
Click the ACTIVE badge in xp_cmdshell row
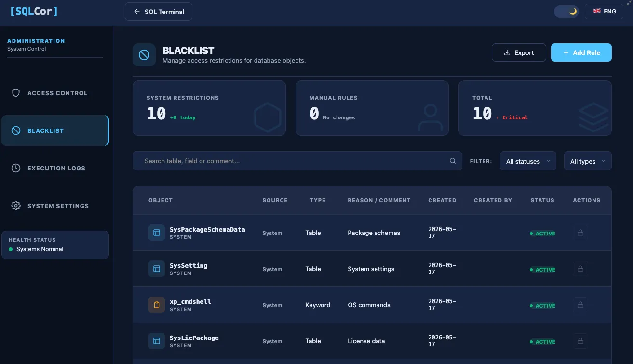point(543,306)
